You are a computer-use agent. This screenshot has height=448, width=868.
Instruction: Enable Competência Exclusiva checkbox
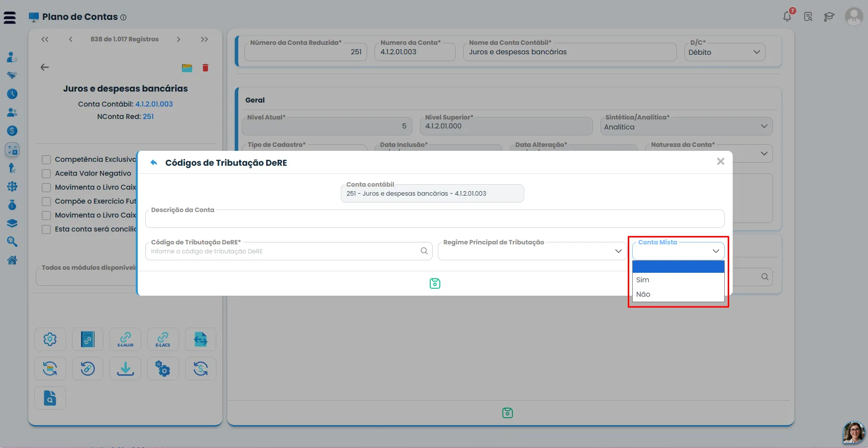(46, 160)
